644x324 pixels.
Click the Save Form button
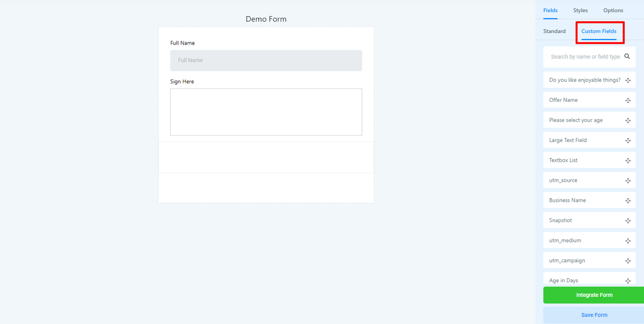pos(594,315)
